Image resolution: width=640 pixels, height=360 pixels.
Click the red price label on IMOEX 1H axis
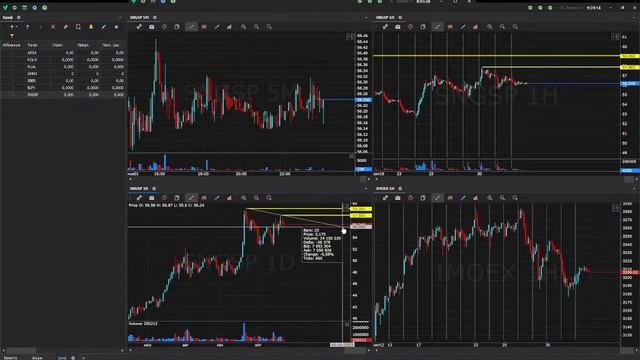click(629, 272)
